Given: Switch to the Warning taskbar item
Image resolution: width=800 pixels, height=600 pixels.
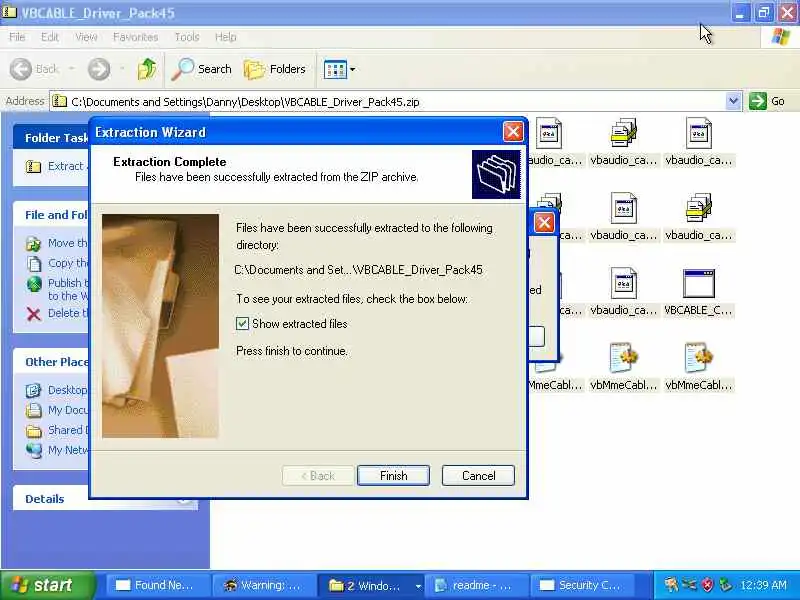Looking at the screenshot, I should pos(264,586).
